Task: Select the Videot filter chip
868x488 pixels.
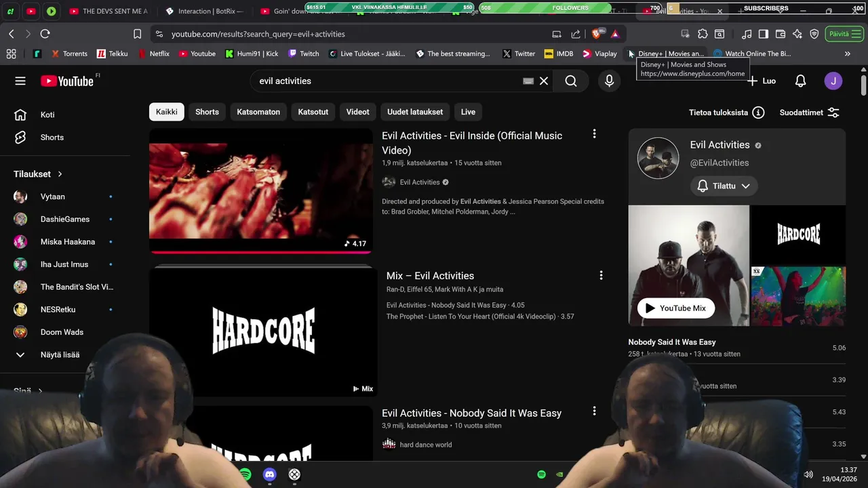Action: tap(357, 112)
